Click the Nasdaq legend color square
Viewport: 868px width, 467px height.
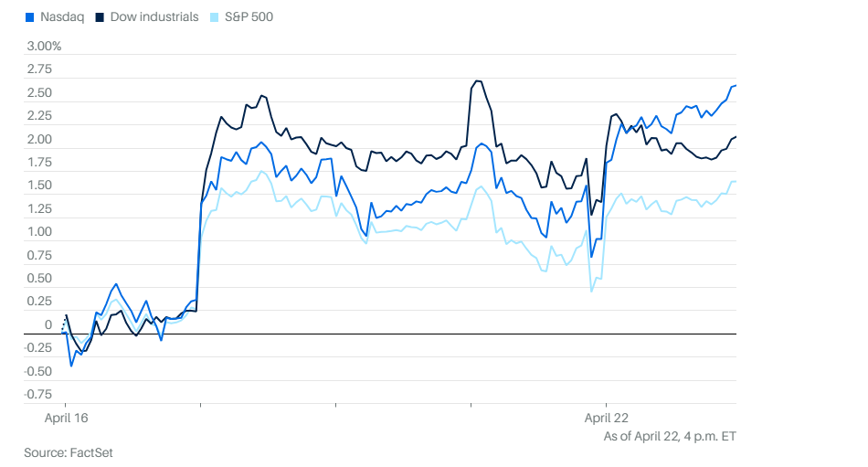31,17
